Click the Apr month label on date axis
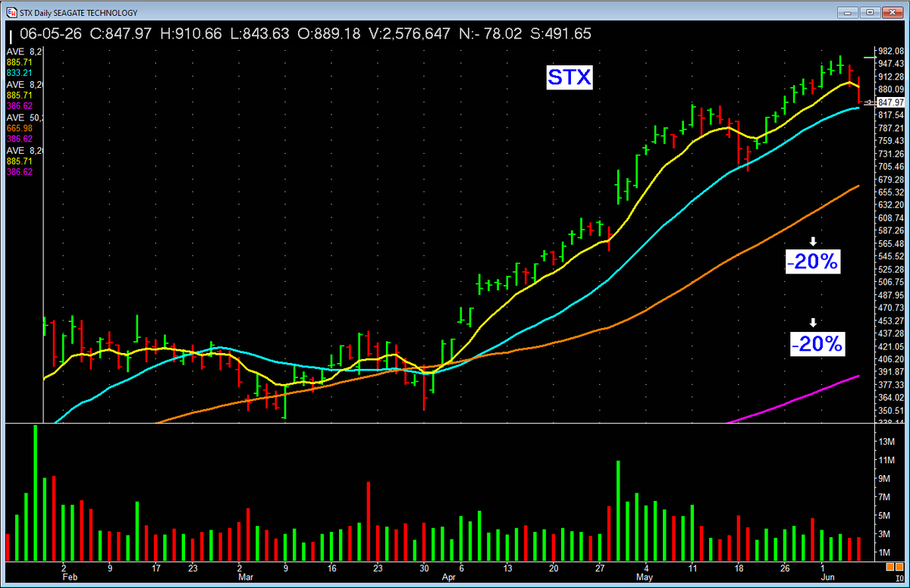The image size is (910, 588). click(448, 578)
